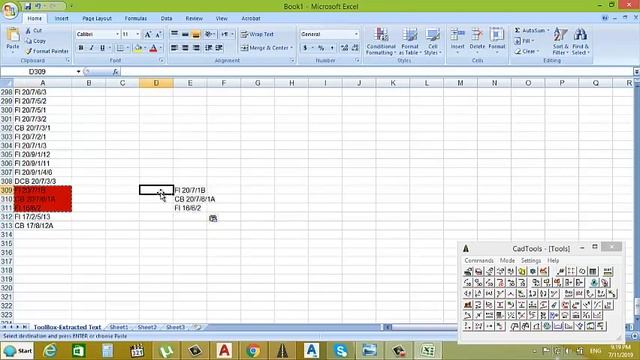Viewport: 640px width, 360px height.
Task: Click the Windows Start button
Action: pyautogui.click(x=17, y=351)
